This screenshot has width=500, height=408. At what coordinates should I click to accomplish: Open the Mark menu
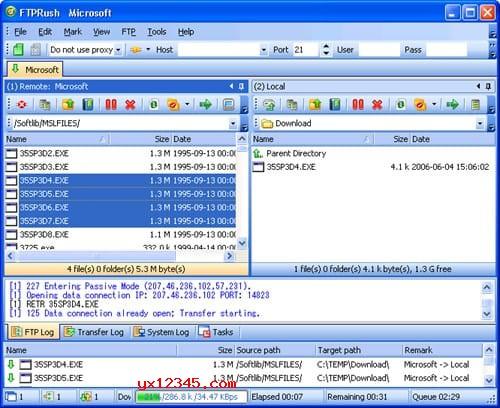pos(73,32)
